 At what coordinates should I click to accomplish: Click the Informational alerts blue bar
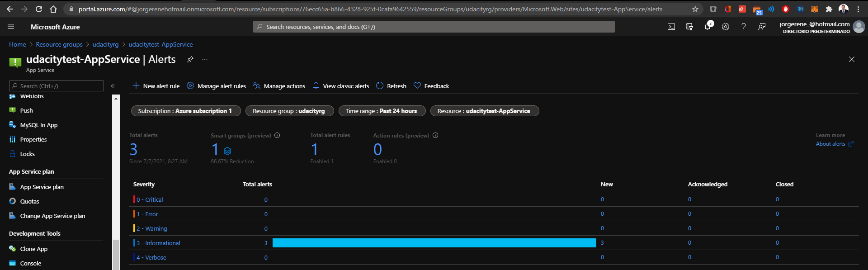click(434, 243)
